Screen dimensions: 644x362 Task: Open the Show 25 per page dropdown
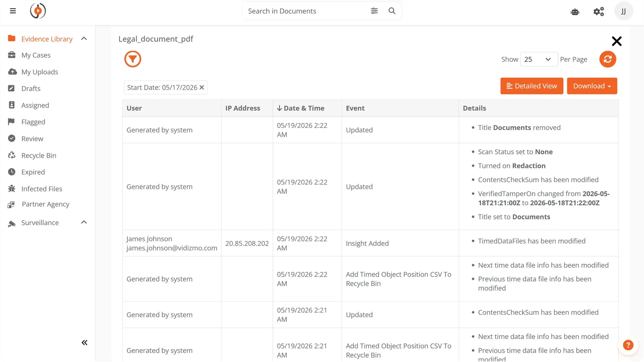[x=539, y=59]
